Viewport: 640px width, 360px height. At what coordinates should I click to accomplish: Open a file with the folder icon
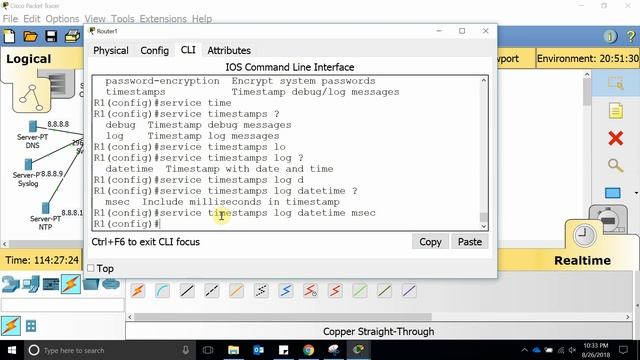coord(30,37)
